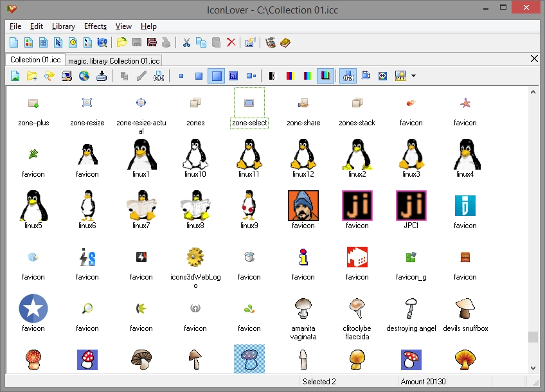Open the properties options toolbar icon
Screen dimensions: 545x392
coord(250,43)
